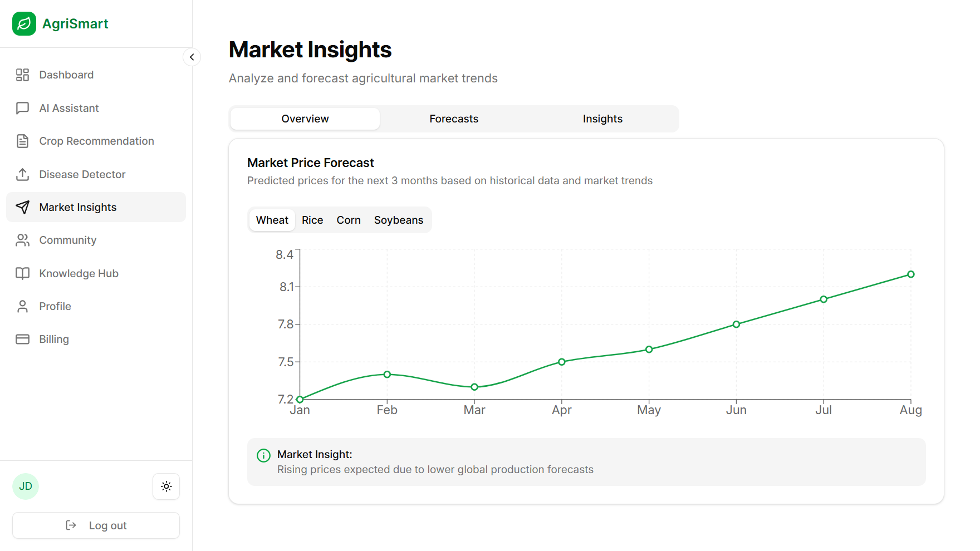The height and width of the screenshot is (551, 980).
Task: Open the Profile page link
Action: click(55, 307)
